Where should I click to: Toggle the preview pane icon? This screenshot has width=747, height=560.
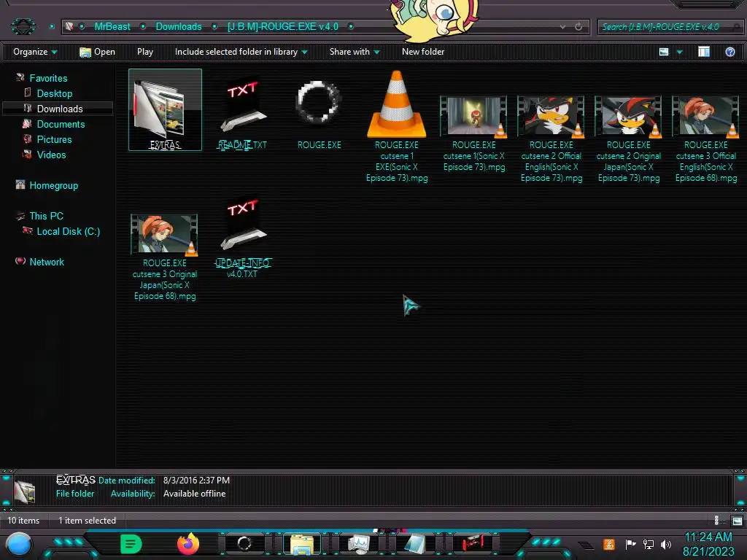(704, 52)
